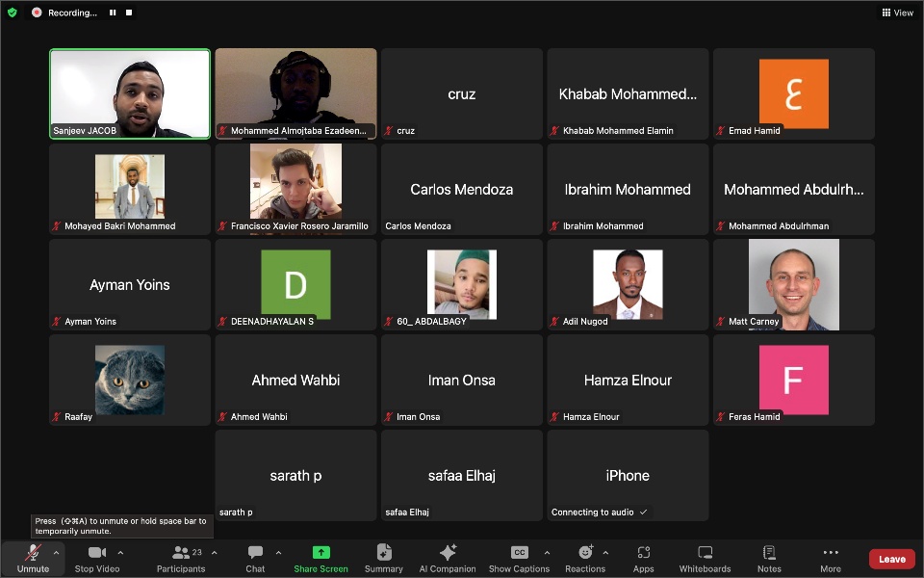Select Mohammed Almojtaba Ezadeen's video tile

295,93
